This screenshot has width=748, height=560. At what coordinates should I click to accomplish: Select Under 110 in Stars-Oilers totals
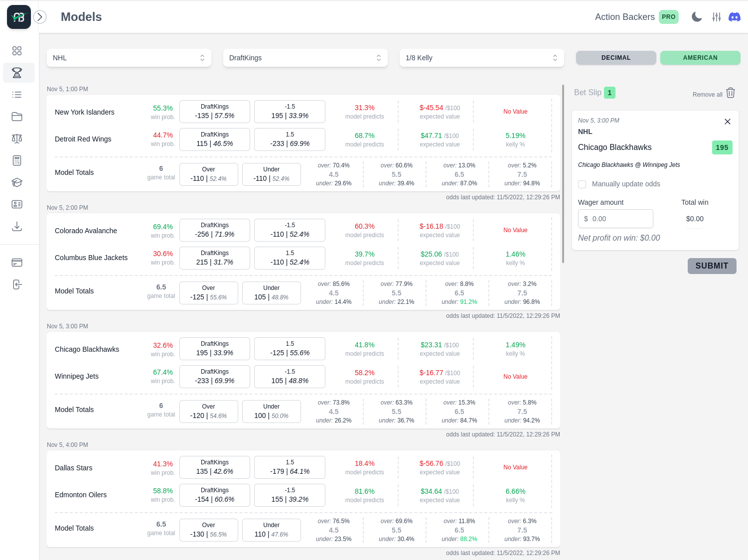pyautogui.click(x=272, y=530)
